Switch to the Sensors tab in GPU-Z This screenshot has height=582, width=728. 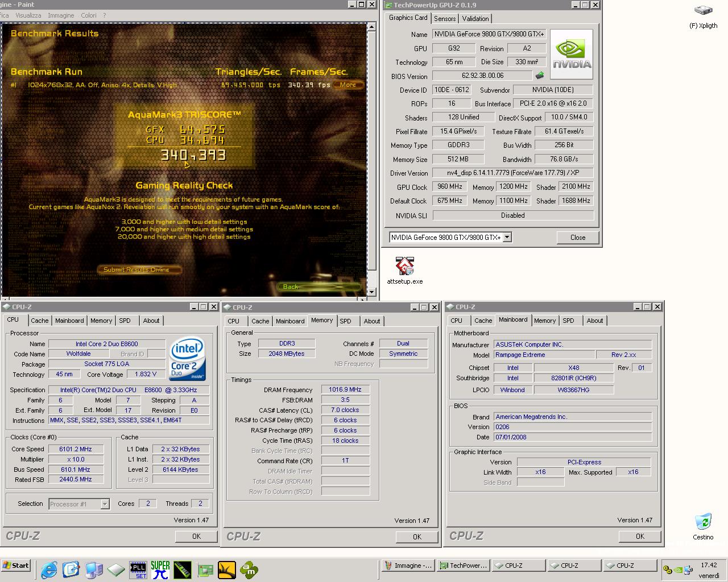[445, 19]
